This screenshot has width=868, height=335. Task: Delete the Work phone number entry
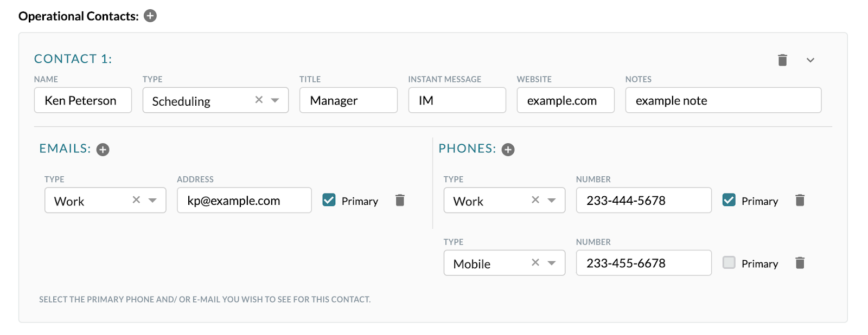click(x=800, y=200)
